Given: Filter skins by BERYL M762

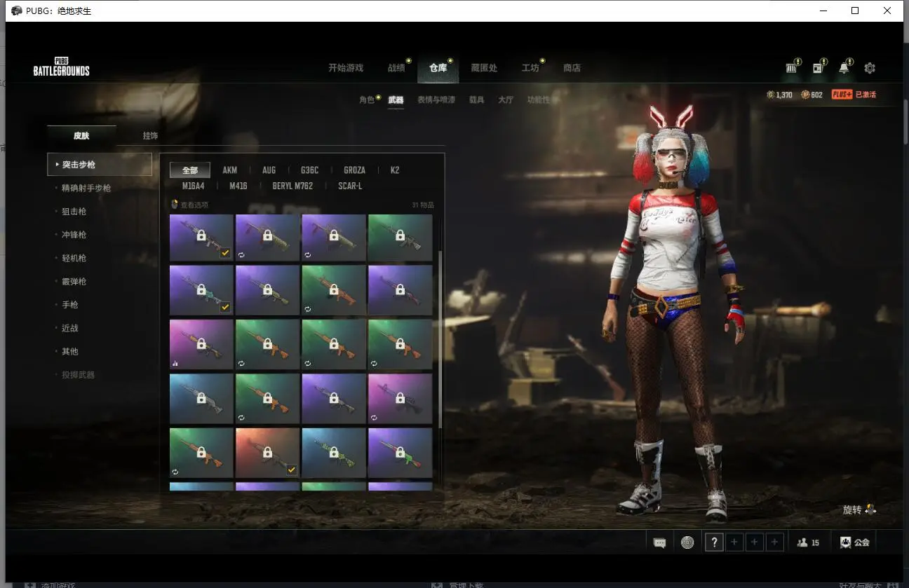Looking at the screenshot, I should point(292,186).
